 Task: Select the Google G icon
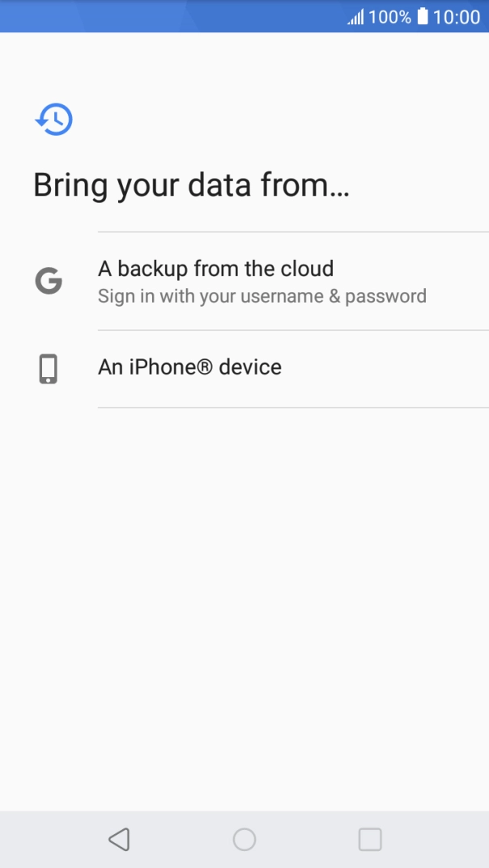tap(48, 281)
